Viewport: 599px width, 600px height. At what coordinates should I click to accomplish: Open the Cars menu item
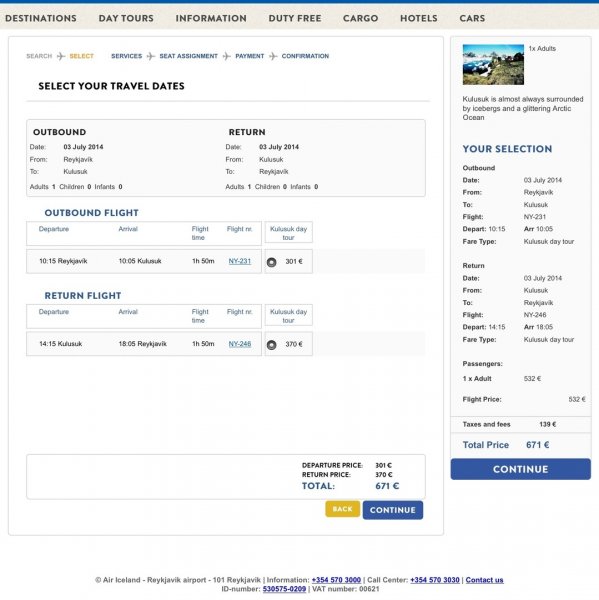point(472,18)
